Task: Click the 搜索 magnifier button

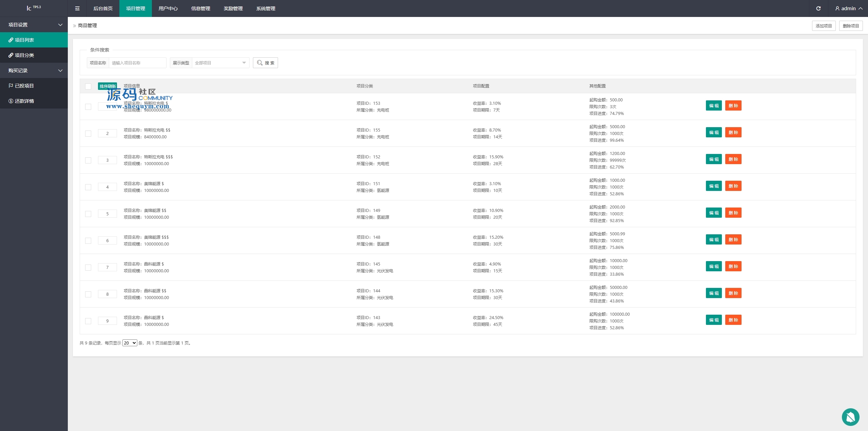Action: (265, 63)
